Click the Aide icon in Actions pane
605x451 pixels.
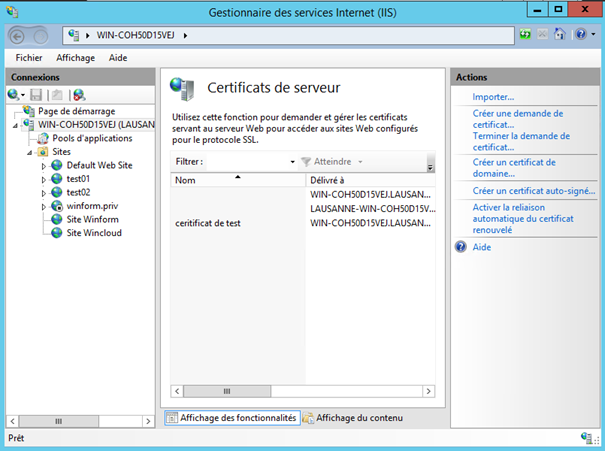(460, 246)
